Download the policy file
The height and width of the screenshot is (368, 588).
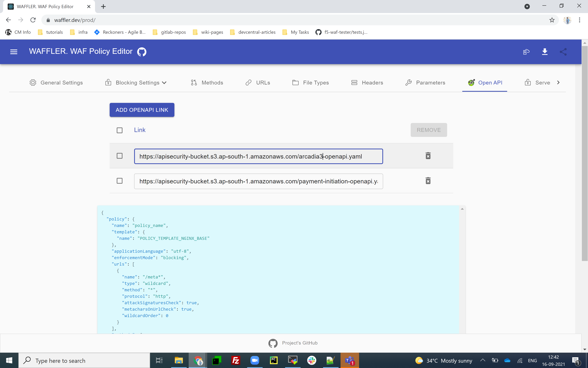click(x=545, y=52)
